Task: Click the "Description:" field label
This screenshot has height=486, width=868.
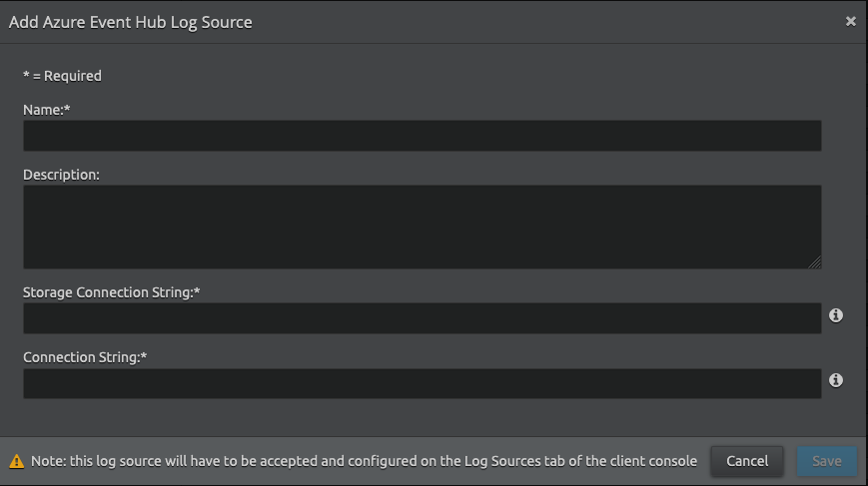Action: 61,175
